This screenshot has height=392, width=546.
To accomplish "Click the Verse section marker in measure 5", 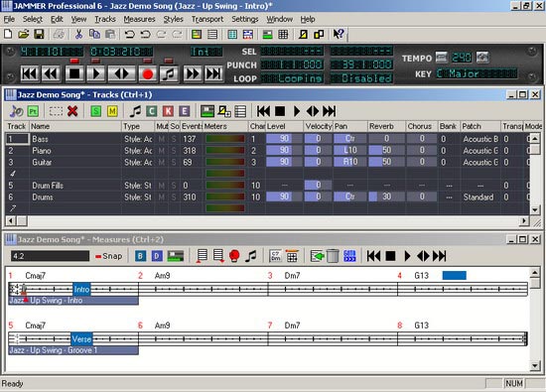I will (81, 339).
